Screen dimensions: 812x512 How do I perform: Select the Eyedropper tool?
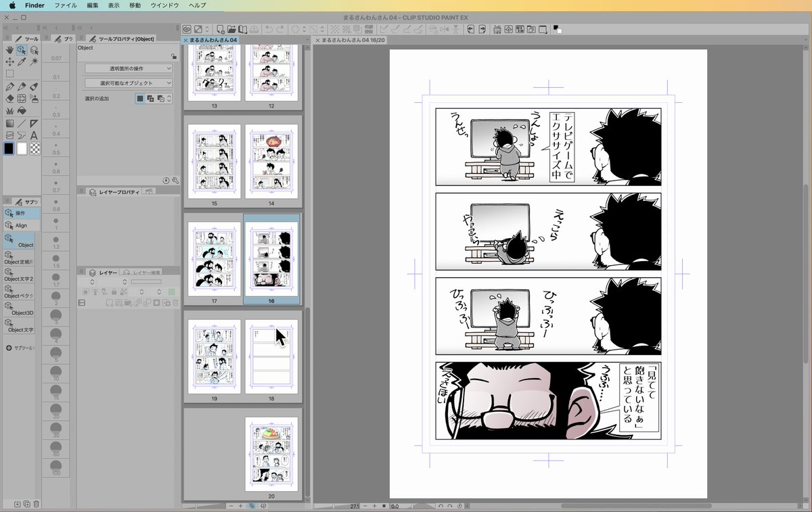(22, 62)
